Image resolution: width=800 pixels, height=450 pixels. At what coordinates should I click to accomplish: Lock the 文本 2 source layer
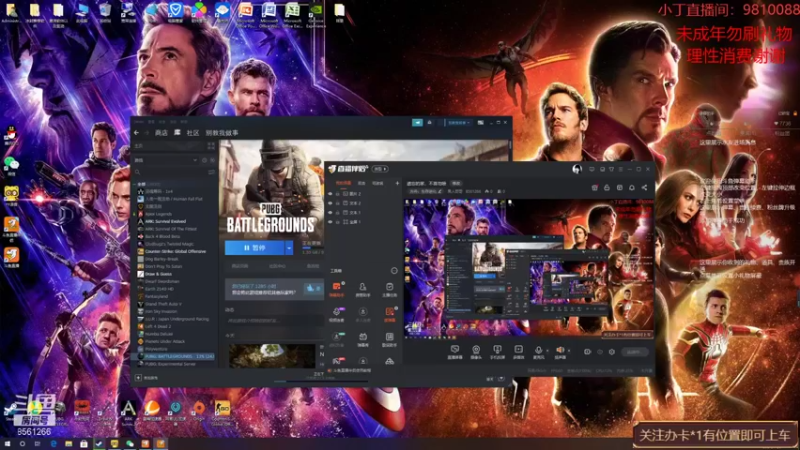338,203
